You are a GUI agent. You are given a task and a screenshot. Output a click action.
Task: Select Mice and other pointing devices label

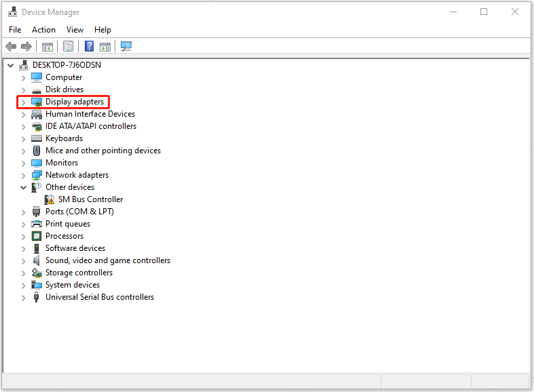tap(103, 151)
